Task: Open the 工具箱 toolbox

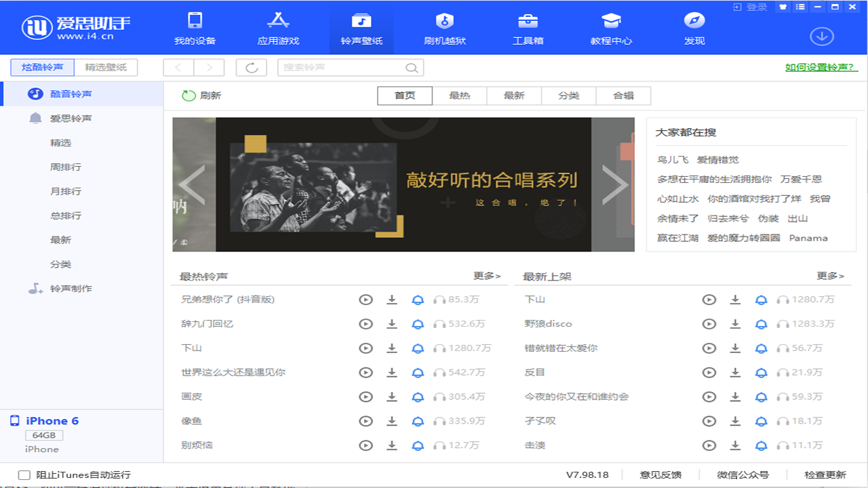Action: (x=528, y=27)
